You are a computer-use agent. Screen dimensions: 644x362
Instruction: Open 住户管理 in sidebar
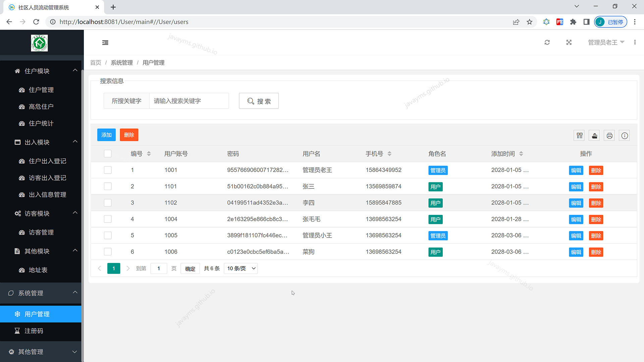[41, 90]
